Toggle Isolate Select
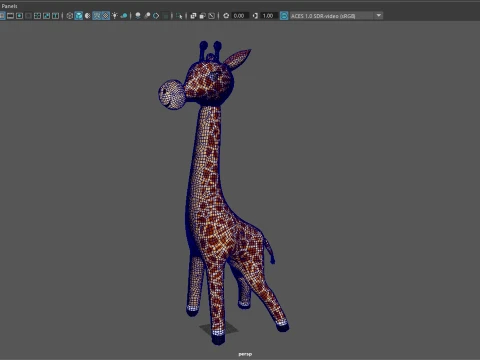The height and width of the screenshot is (360, 480). point(179,16)
